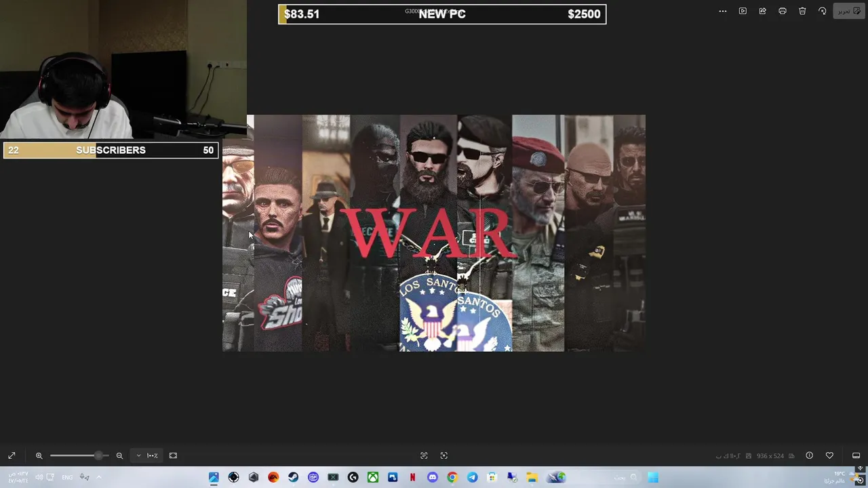Show file info panel
This screenshot has height=488, width=868.
coord(809,455)
